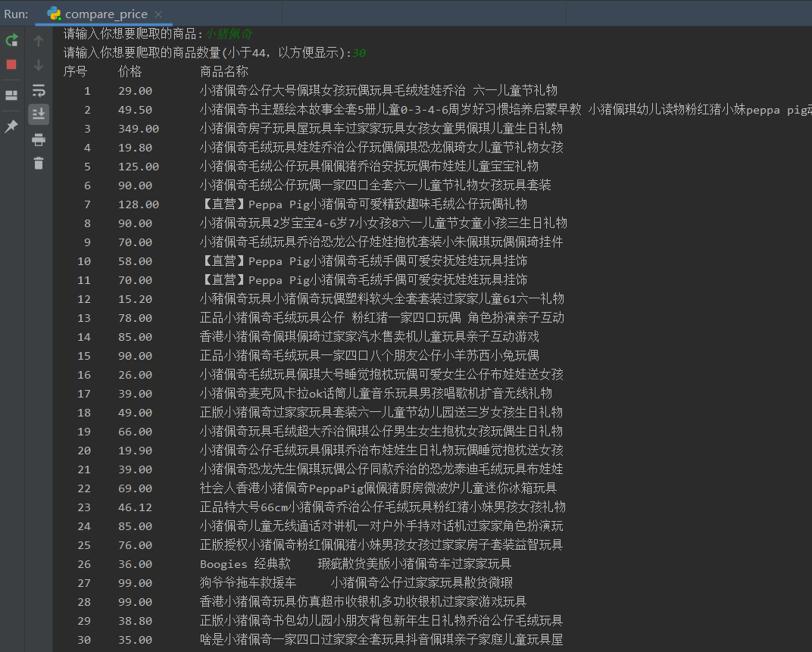Viewport: 812px width, 652px height.
Task: Stop the running process
Action: (x=11, y=64)
